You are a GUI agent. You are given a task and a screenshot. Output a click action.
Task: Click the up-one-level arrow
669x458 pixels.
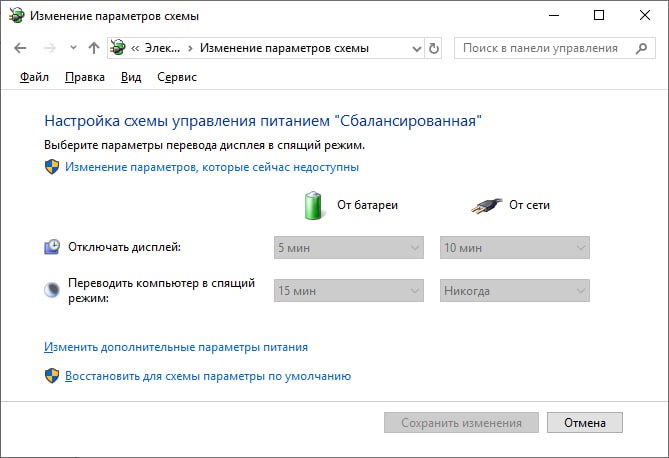click(94, 48)
